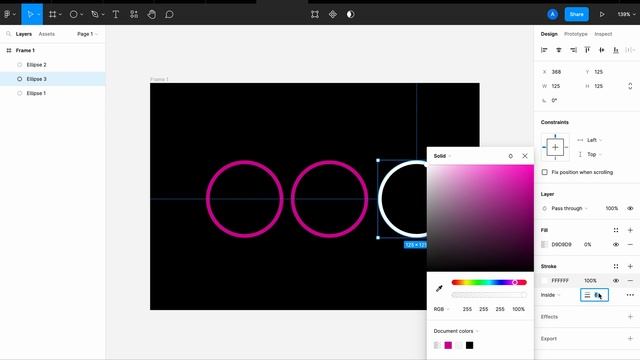Switch to the Assets tab
This screenshot has width=640, height=360.
[47, 34]
